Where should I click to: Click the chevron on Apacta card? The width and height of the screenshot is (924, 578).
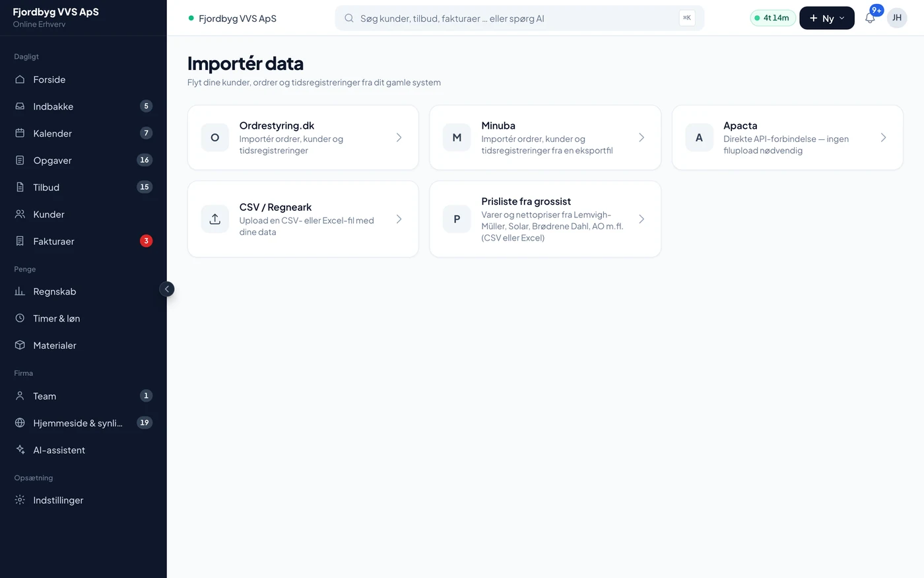coord(884,137)
